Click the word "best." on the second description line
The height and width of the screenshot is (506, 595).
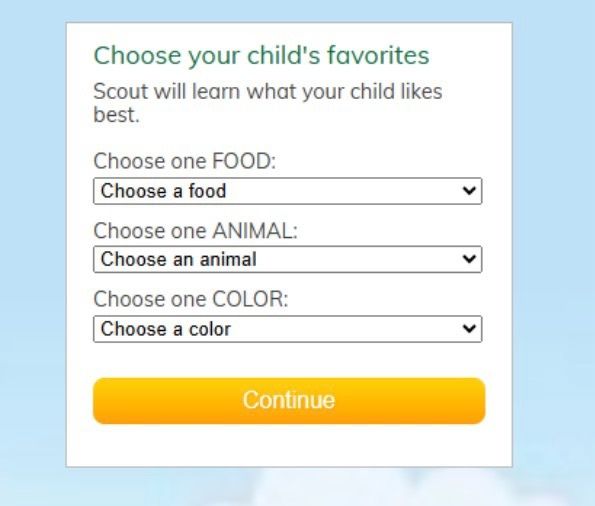click(116, 115)
